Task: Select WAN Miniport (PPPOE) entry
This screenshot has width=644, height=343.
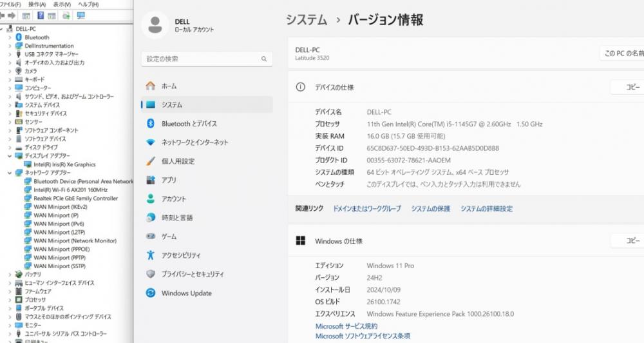Action: [x=62, y=250]
